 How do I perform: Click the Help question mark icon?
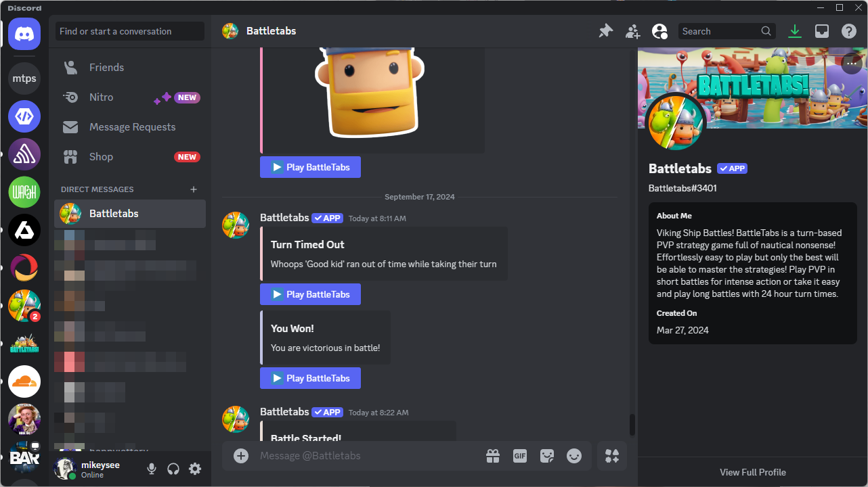coord(848,31)
